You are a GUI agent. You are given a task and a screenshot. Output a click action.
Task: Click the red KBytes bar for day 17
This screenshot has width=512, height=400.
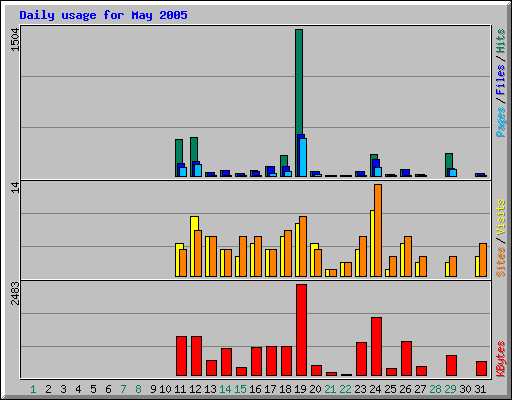pos(271,361)
